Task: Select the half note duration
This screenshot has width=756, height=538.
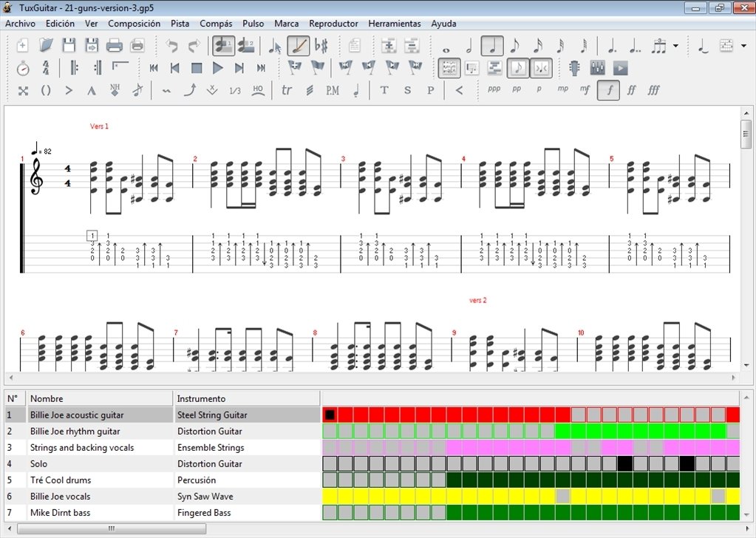Action: coord(469,46)
